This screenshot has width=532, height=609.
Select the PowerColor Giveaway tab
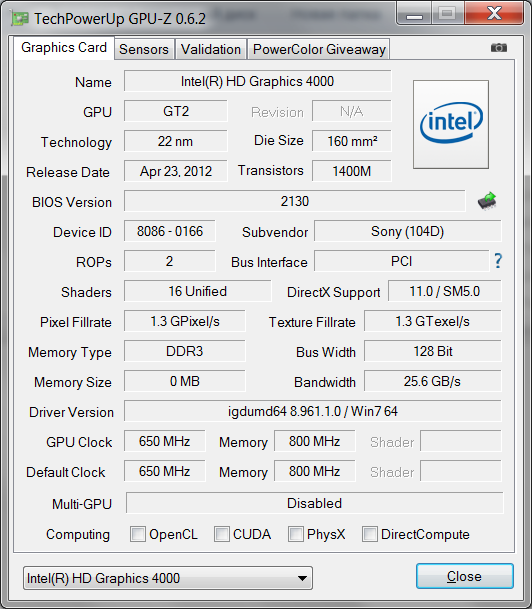pos(319,49)
